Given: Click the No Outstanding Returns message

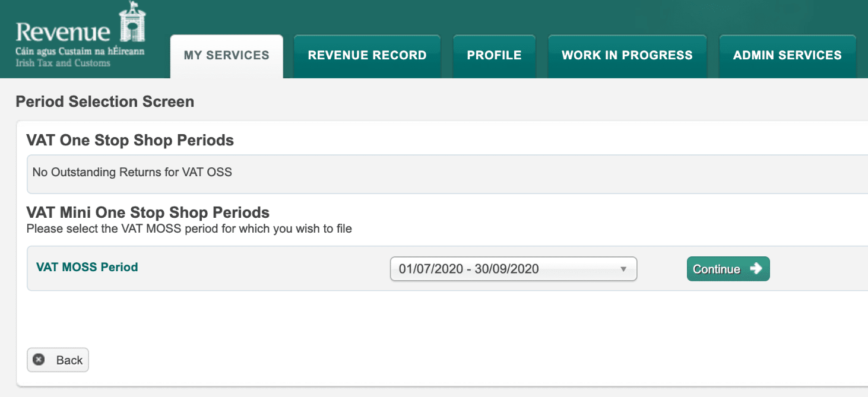Looking at the screenshot, I should (132, 173).
